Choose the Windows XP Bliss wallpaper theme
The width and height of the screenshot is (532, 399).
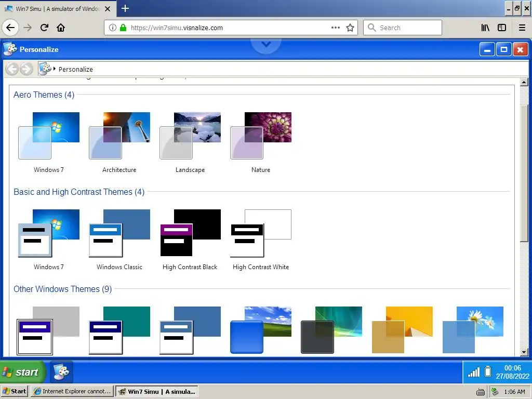(261, 330)
